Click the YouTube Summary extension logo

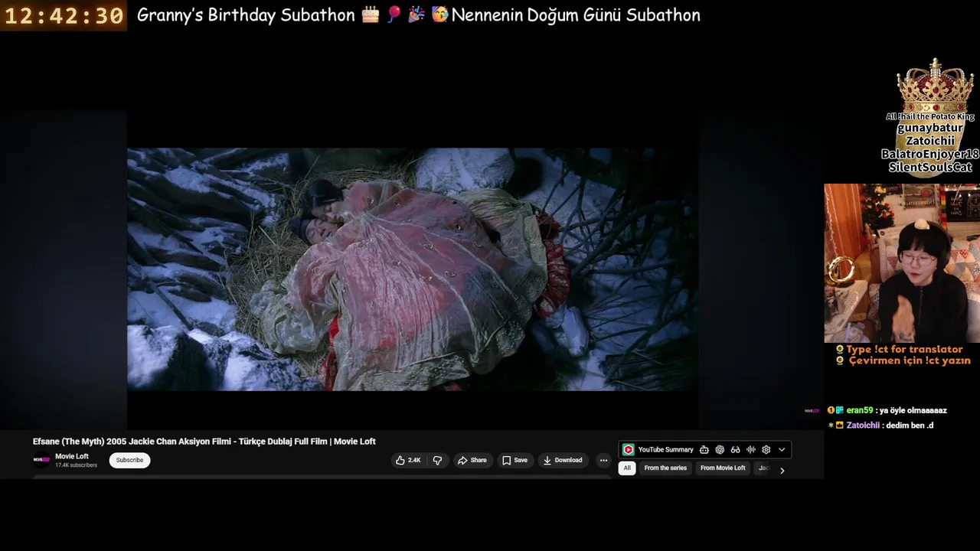628,449
